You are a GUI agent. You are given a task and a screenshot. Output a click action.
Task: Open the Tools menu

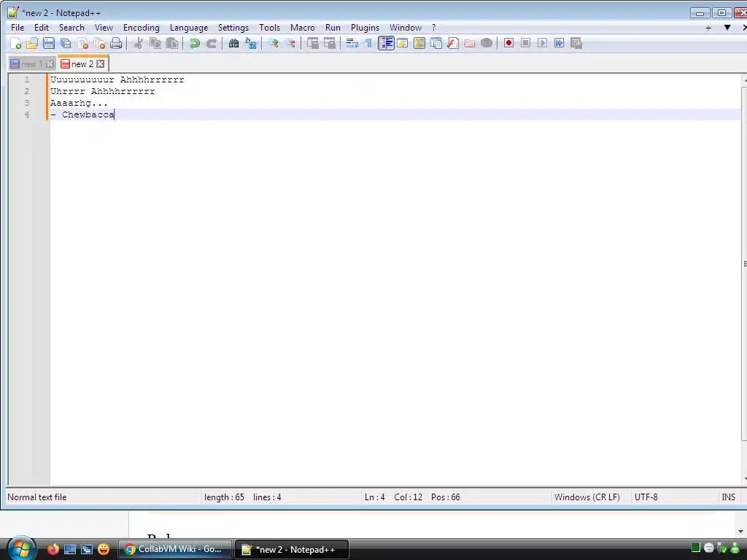(x=269, y=28)
